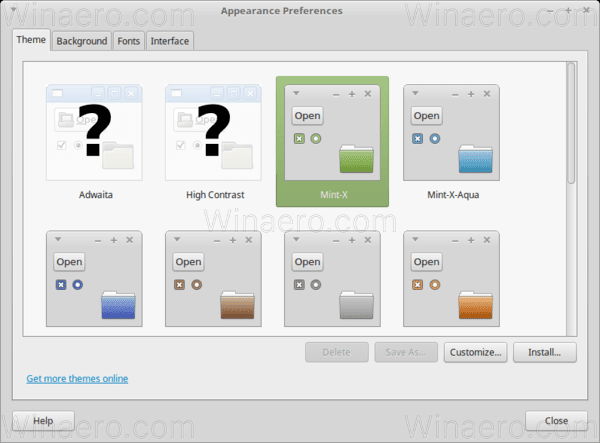600x443 pixels.
Task: Click the grey checkbox in theme preview
Action: click(x=299, y=285)
